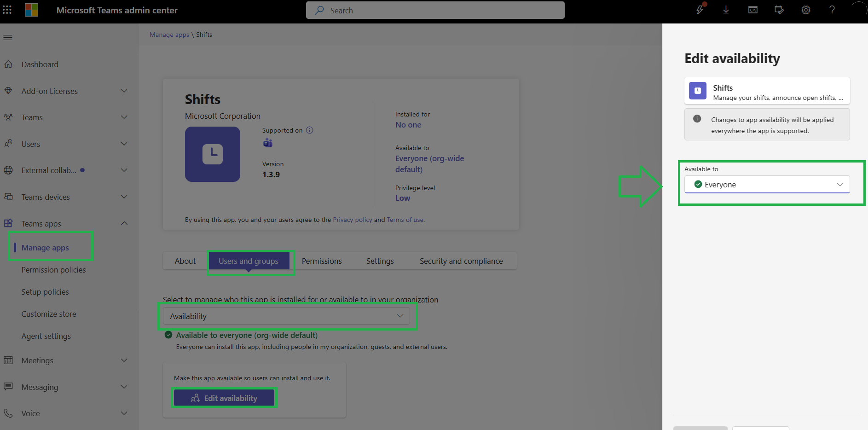
Task: Click the Microsoft Corporation publisher text
Action: click(x=223, y=116)
